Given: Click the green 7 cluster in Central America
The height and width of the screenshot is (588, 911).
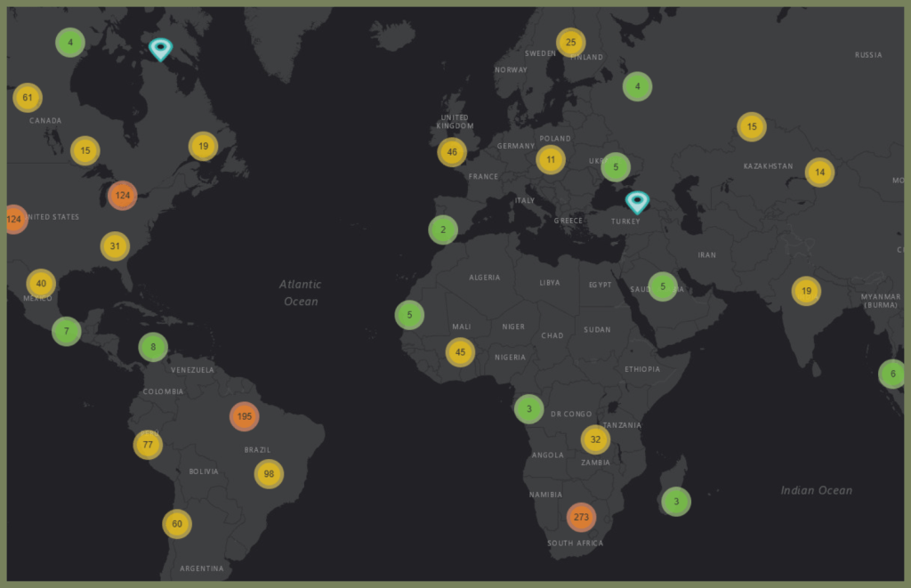Looking at the screenshot, I should click(x=67, y=332).
